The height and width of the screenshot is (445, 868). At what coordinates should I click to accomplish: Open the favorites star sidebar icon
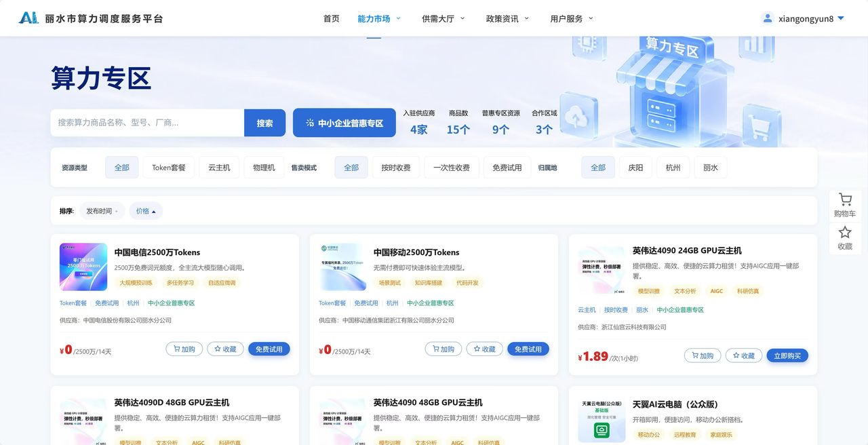point(845,238)
